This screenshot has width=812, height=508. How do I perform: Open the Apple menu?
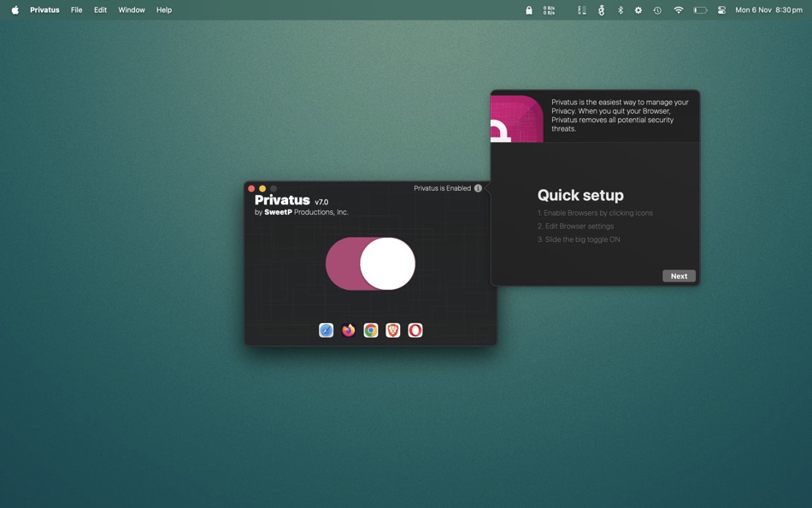click(x=15, y=10)
